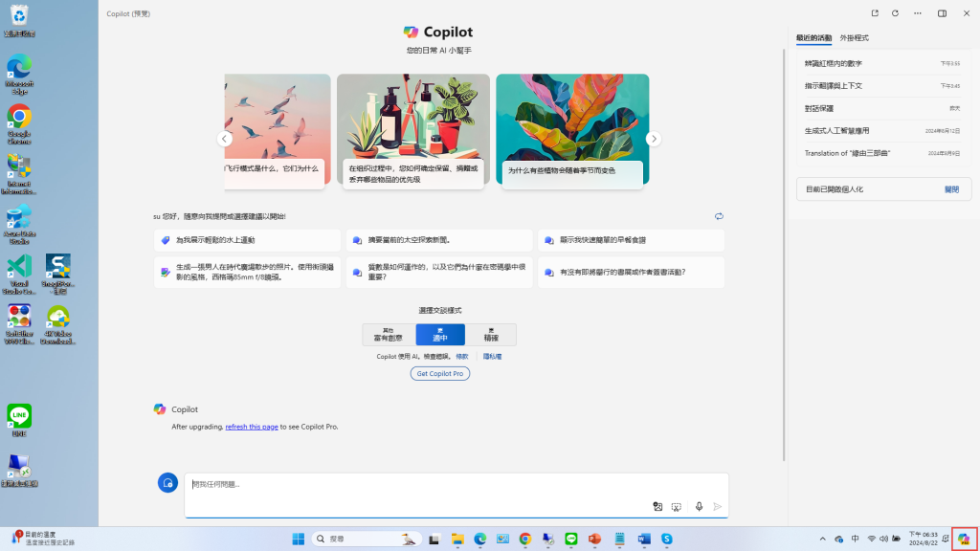Choose suggestion 為我展示輕鬆的水上運動
This screenshot has height=551, width=980.
(x=248, y=240)
